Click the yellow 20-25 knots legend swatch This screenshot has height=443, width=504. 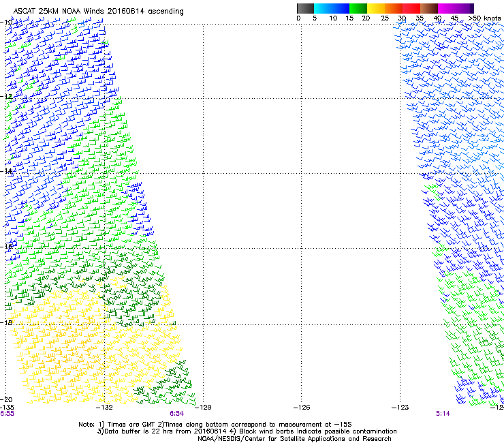pyautogui.click(x=376, y=8)
